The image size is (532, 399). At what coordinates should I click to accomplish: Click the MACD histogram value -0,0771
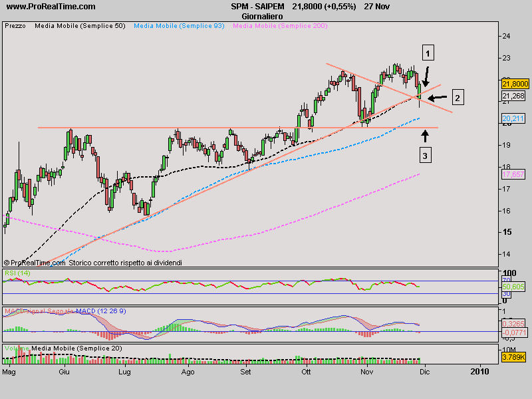[x=515, y=333]
